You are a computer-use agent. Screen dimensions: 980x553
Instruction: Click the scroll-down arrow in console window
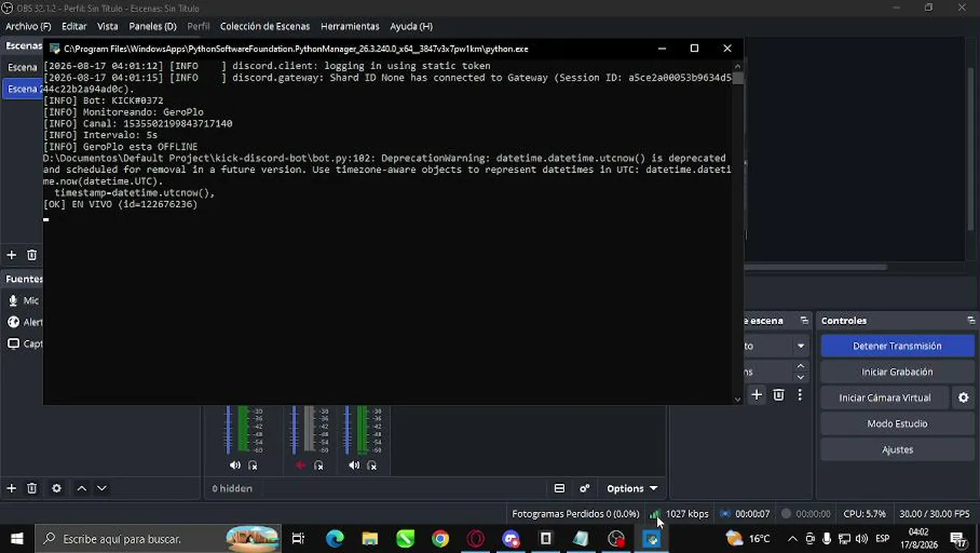[x=738, y=398]
